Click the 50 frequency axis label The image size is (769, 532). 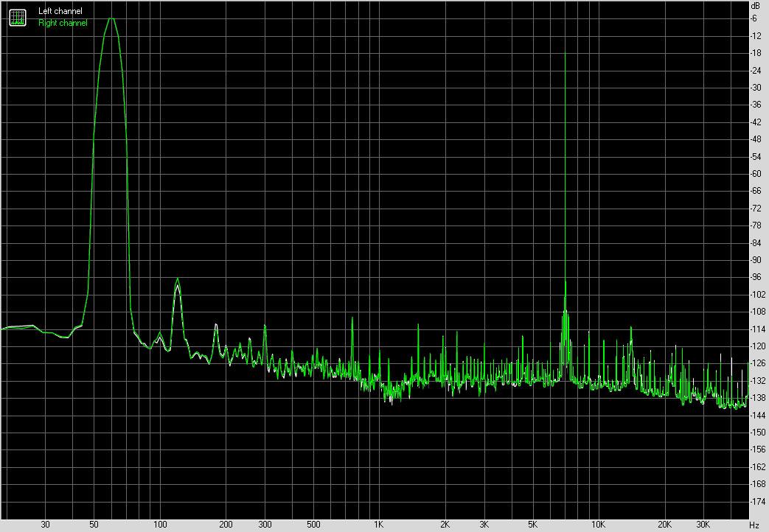coord(94,525)
